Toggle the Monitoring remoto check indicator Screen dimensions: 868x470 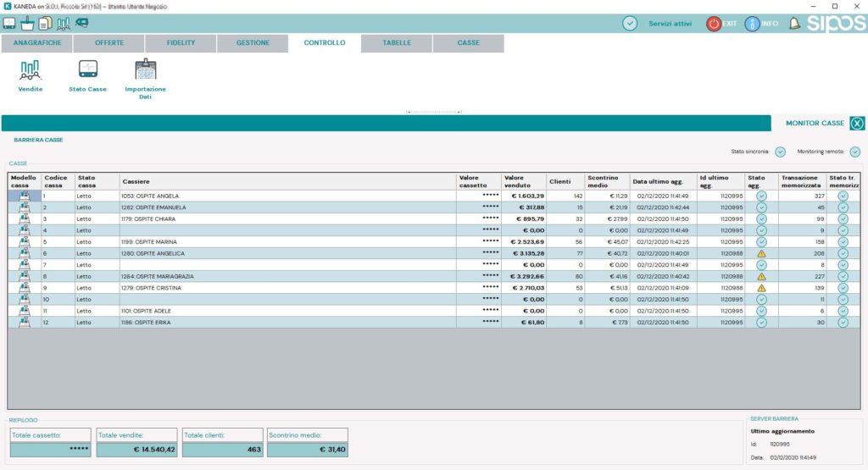855,152
